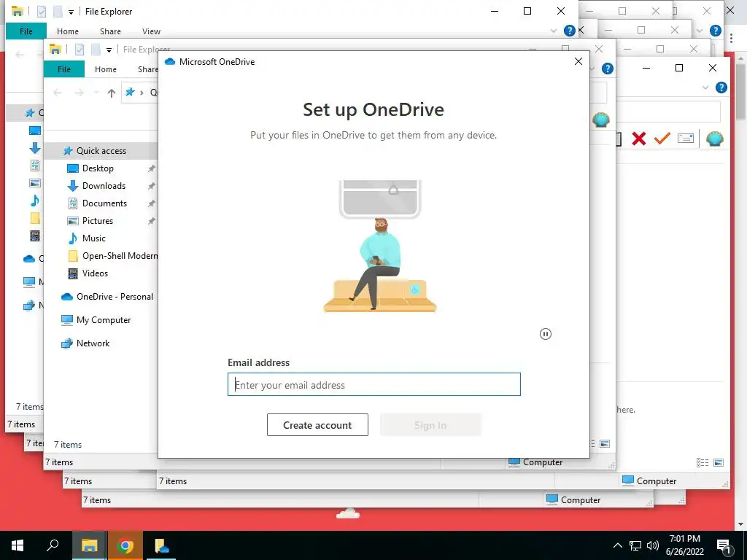The height and width of the screenshot is (560, 747).
Task: Select Music under Quick access
Action: [x=94, y=238]
